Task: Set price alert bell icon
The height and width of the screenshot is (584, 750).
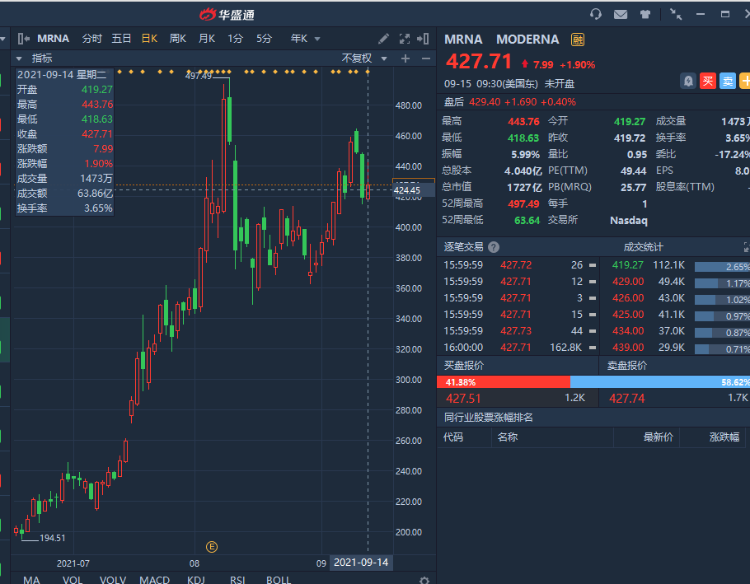Action: click(x=688, y=81)
